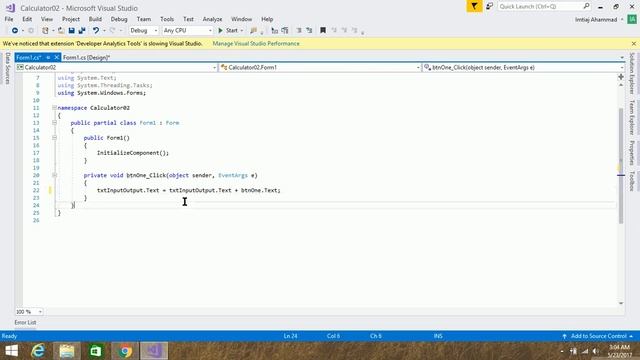Click the txtInputOutput.Text code line 22
Image resolution: width=640 pixels, height=360 pixels.
tap(189, 190)
